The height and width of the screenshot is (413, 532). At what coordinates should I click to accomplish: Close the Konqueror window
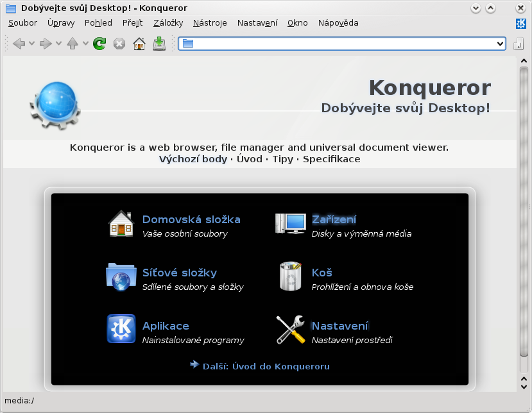tap(520, 8)
